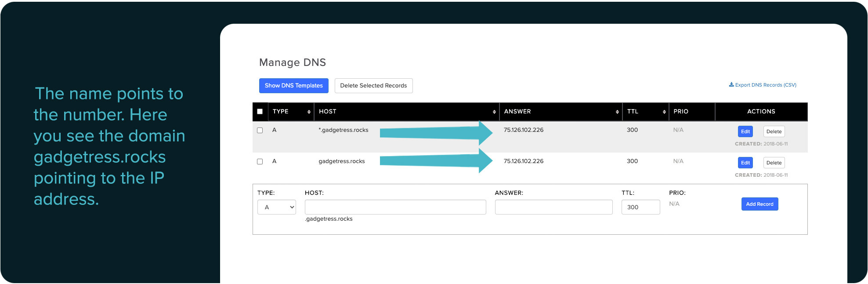This screenshot has width=868, height=284.
Task: Click into the ANSWER input field
Action: (x=553, y=207)
